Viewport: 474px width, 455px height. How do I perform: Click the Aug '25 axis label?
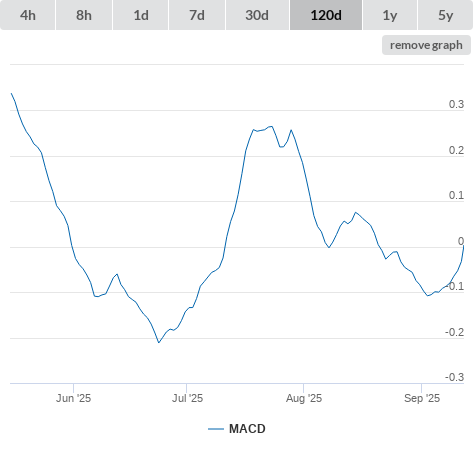(x=304, y=398)
